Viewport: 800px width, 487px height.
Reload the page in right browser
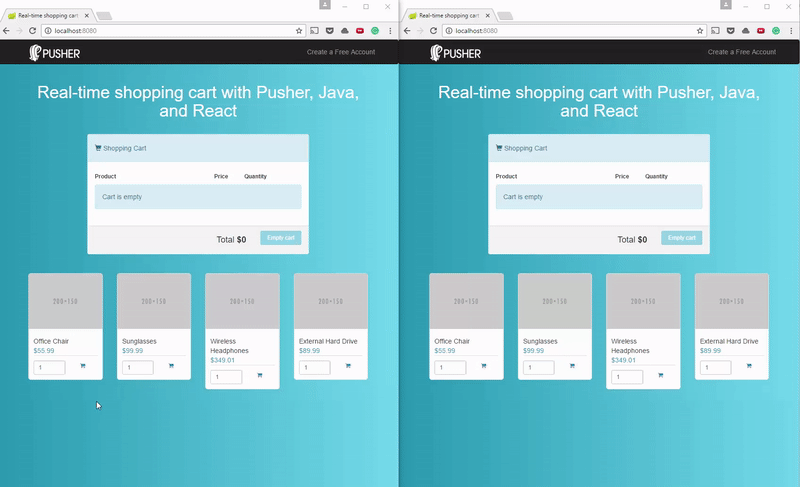(433, 31)
